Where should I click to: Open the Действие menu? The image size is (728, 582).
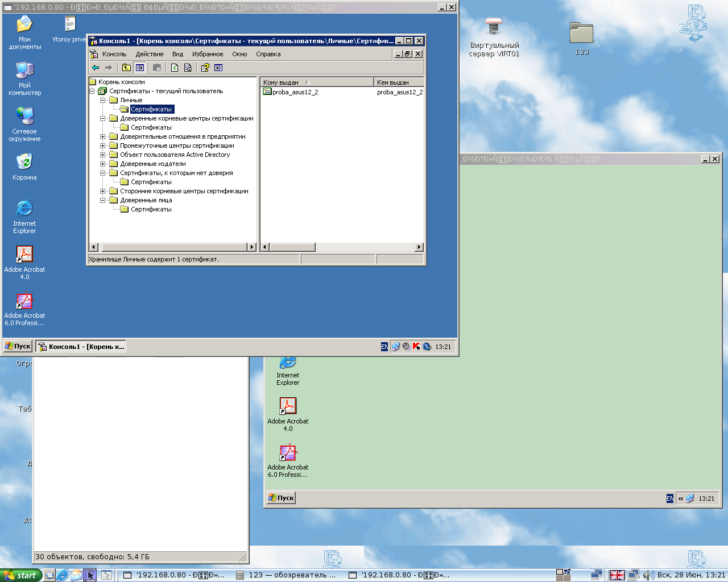coord(150,54)
